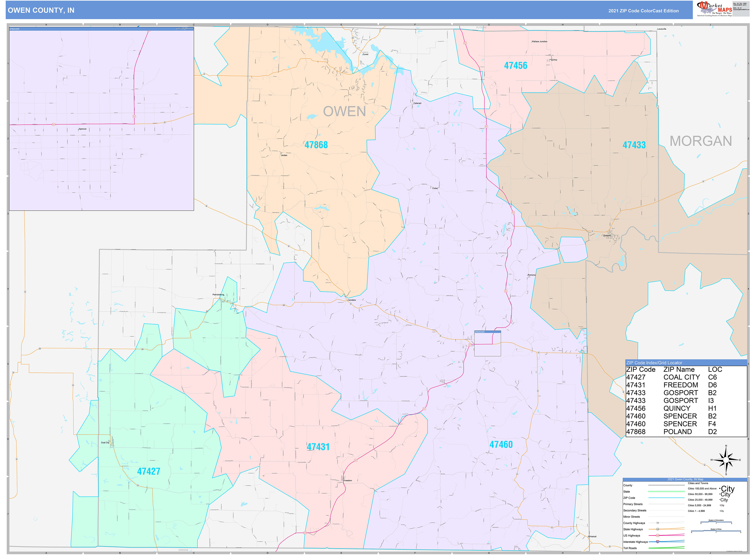This screenshot has width=756, height=555.
Task: Click the Cuba town label
Action: 434,188
